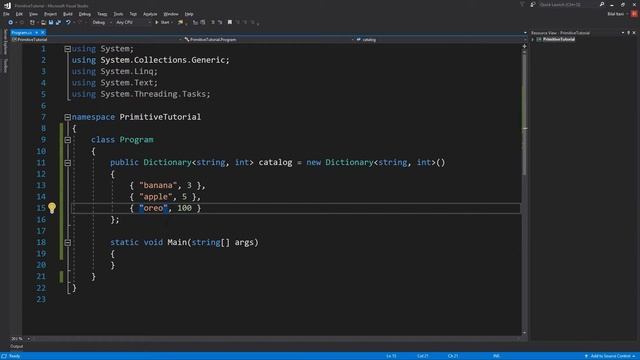
Task: Open the Help menu
Action: tap(189, 14)
